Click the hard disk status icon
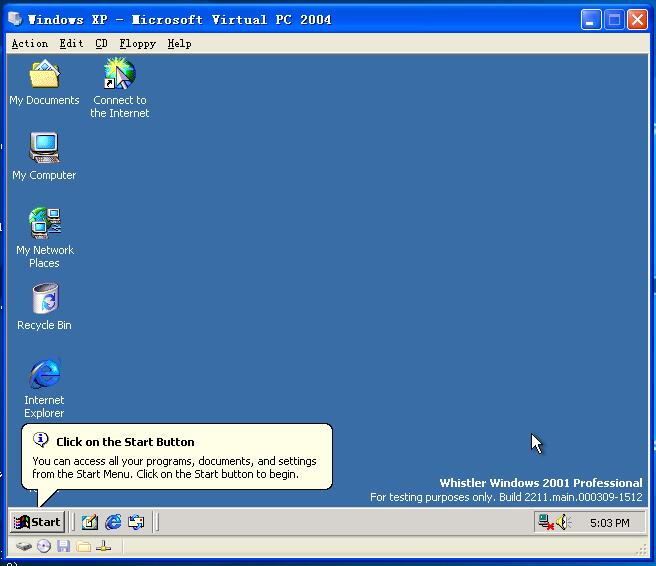656x566 pixels. [x=24, y=546]
